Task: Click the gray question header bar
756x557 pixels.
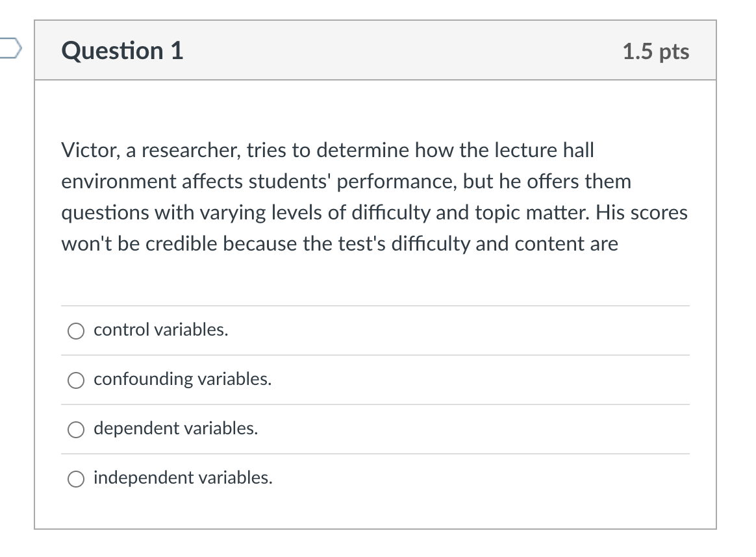Action: coord(375,50)
